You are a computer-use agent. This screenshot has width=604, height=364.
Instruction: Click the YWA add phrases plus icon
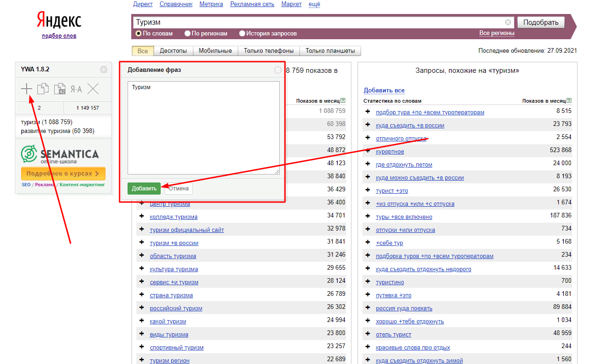pyautogui.click(x=27, y=89)
